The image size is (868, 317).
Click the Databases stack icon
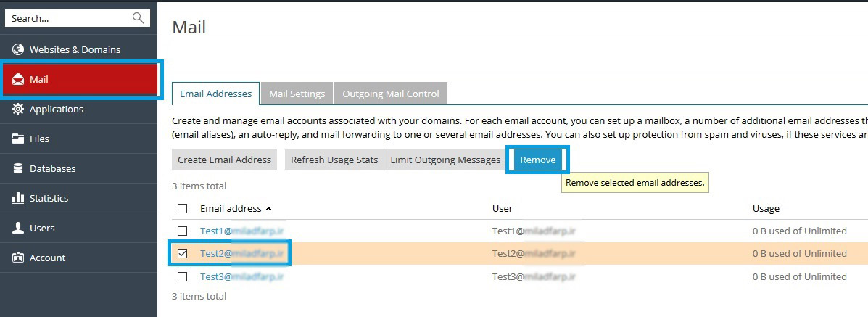click(18, 168)
